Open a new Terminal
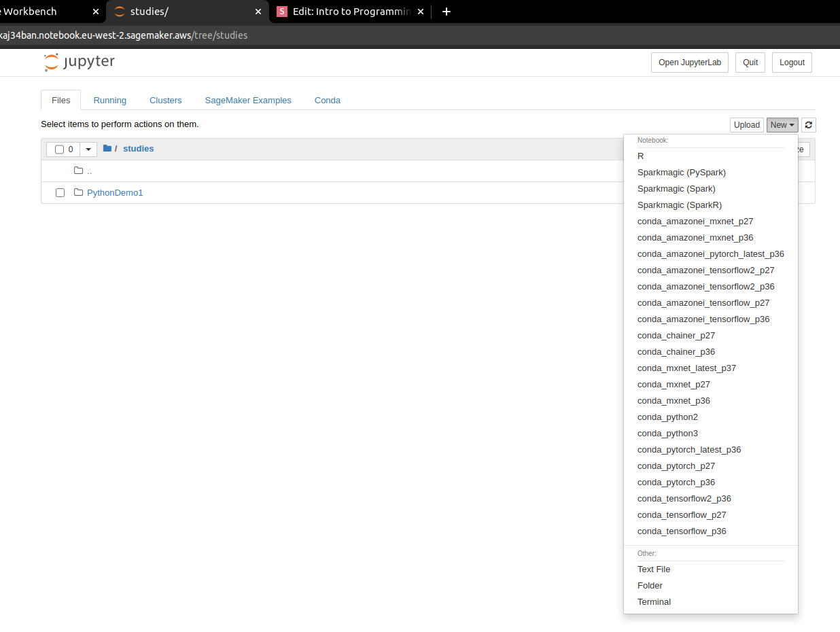Image resolution: width=840 pixels, height=632 pixels. (711, 602)
